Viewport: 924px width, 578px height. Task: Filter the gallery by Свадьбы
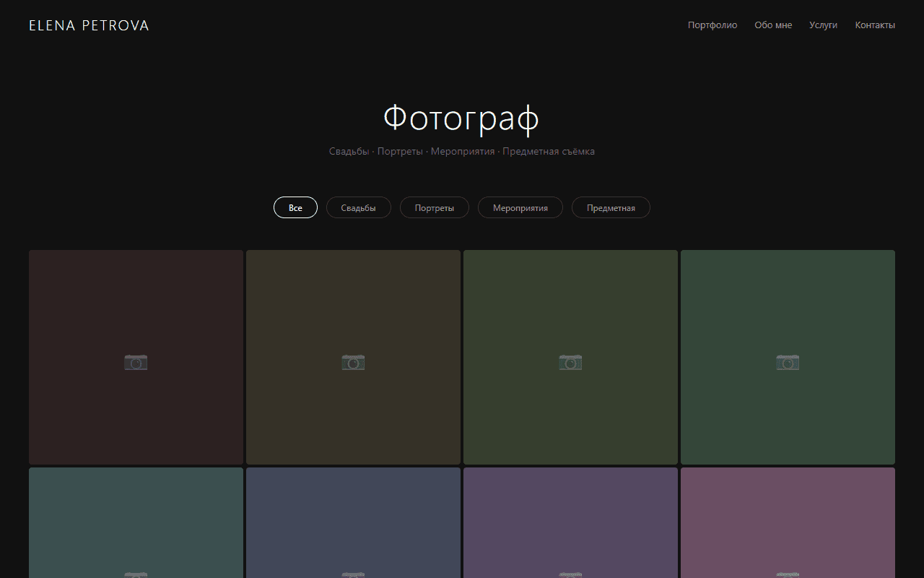pyautogui.click(x=359, y=207)
